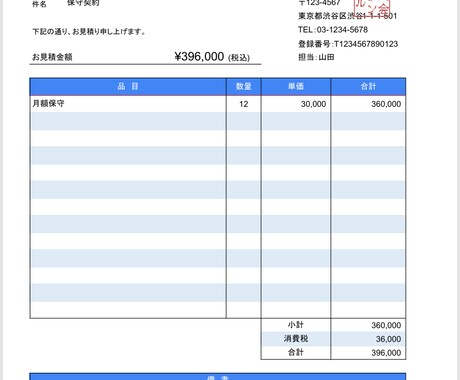The height and width of the screenshot is (380, 460).
Task: Click the red company seal stamp
Action: click(372, 7)
